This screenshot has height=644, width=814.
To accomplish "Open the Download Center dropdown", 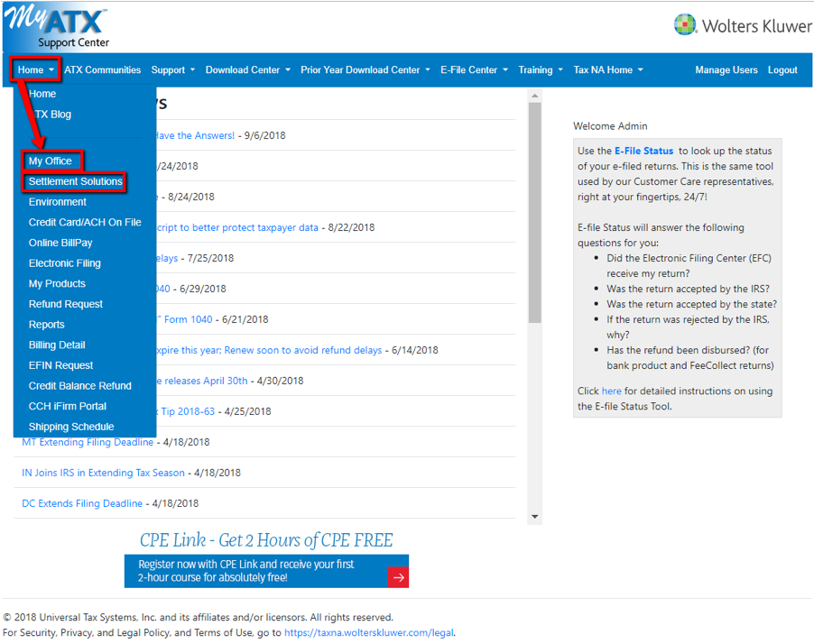I will pyautogui.click(x=247, y=70).
